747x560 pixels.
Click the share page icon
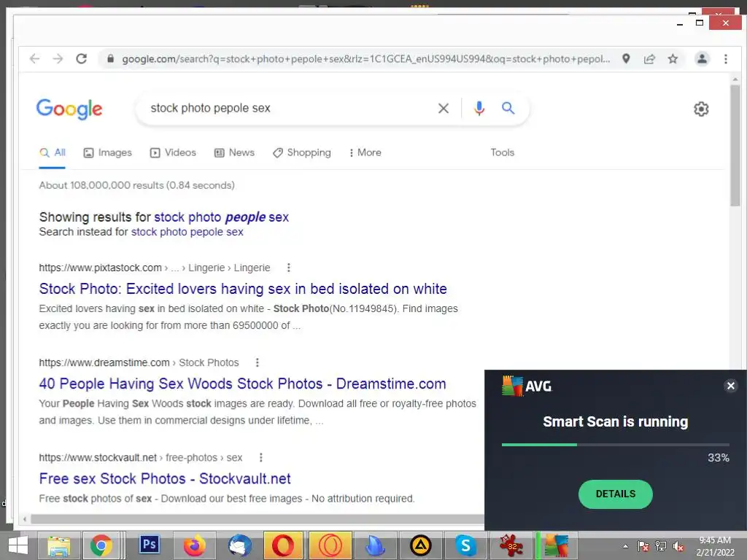coord(649,58)
